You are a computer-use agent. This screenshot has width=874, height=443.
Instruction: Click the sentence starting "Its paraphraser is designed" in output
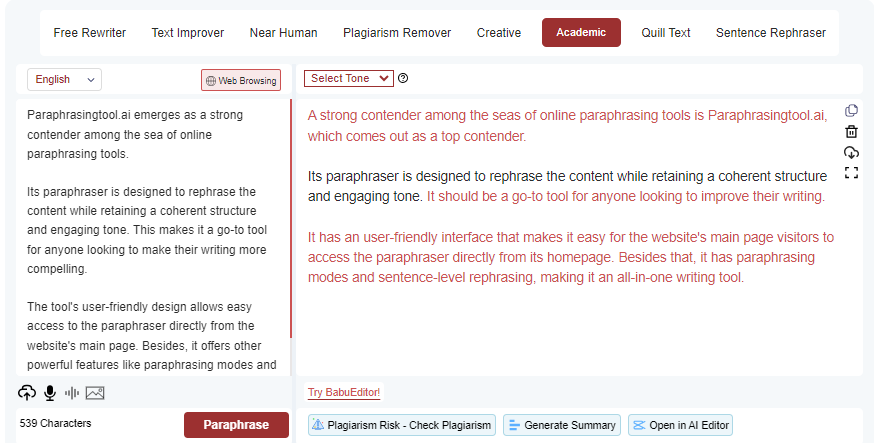pyautogui.click(x=567, y=186)
